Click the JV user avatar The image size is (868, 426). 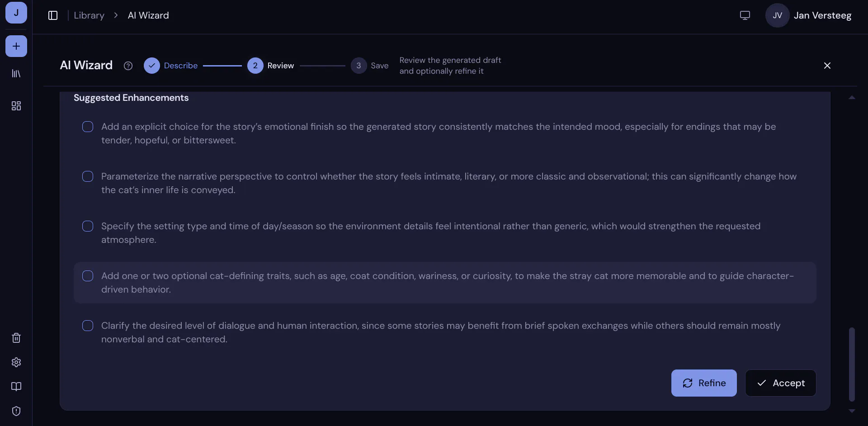click(777, 15)
